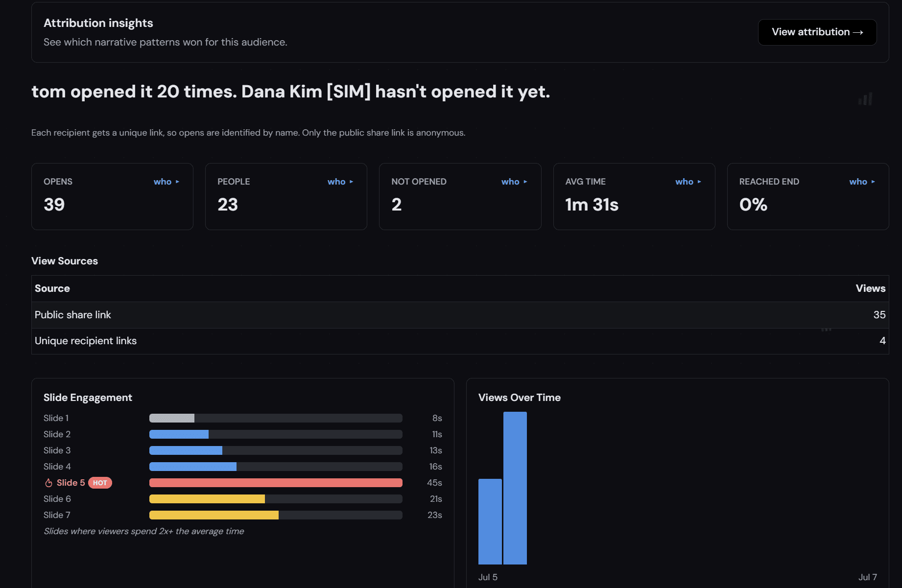Click Slide 6 engagement bar
The image size is (902, 588).
pos(276,499)
